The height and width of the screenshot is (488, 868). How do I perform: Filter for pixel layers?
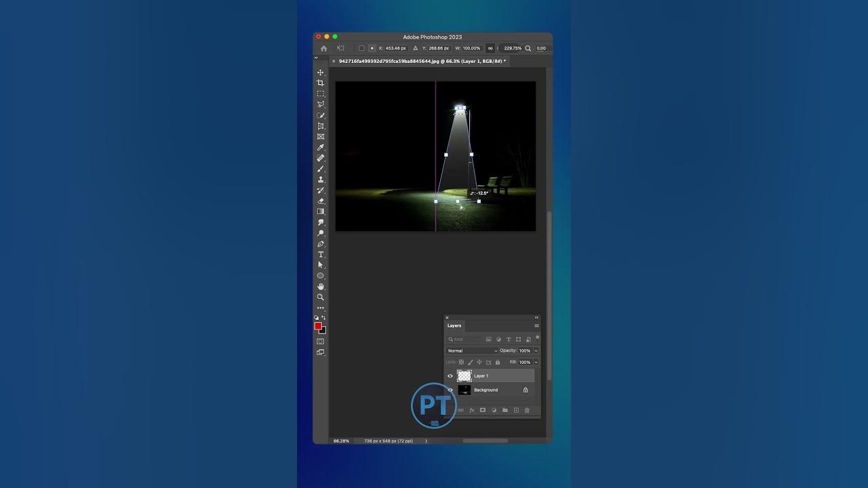pos(488,339)
